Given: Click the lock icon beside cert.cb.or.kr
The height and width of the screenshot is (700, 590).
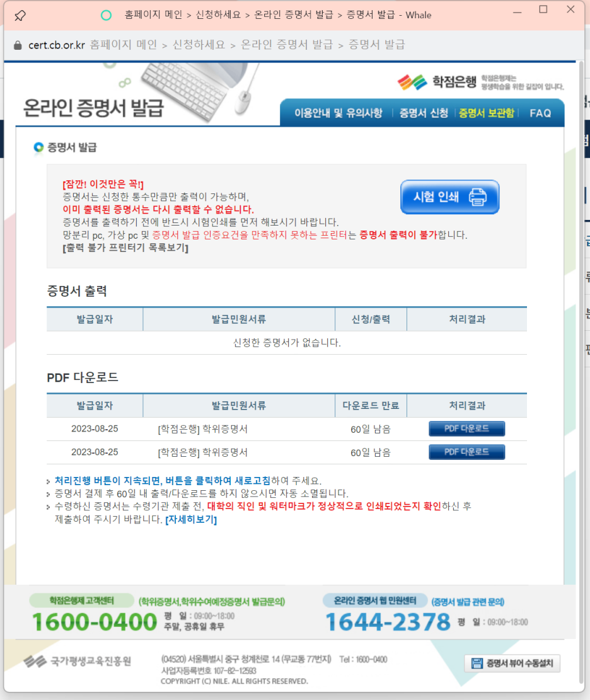Looking at the screenshot, I should coord(18,45).
